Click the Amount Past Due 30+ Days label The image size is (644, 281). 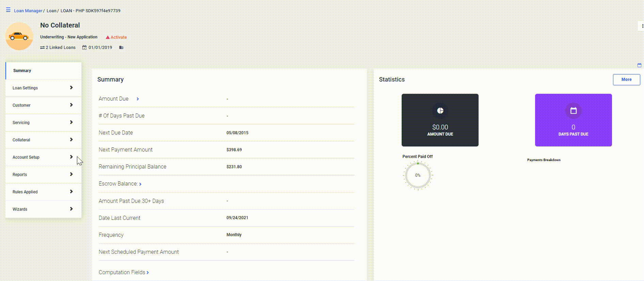click(131, 201)
